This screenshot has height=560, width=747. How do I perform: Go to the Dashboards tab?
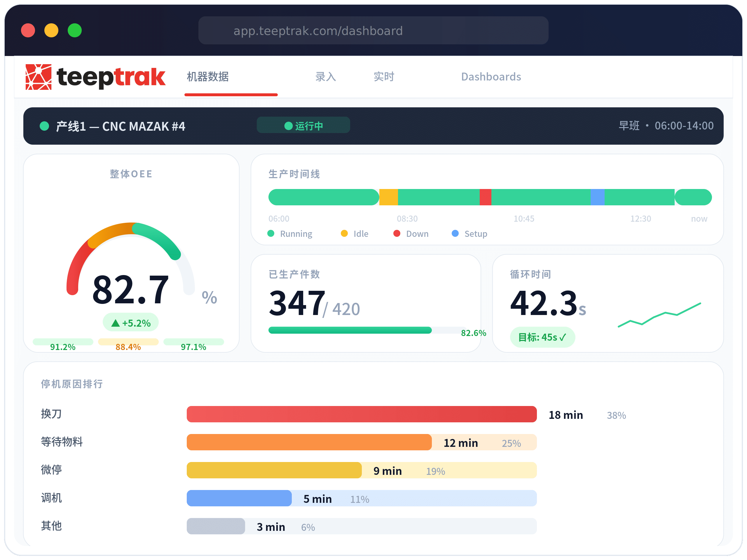point(491,77)
